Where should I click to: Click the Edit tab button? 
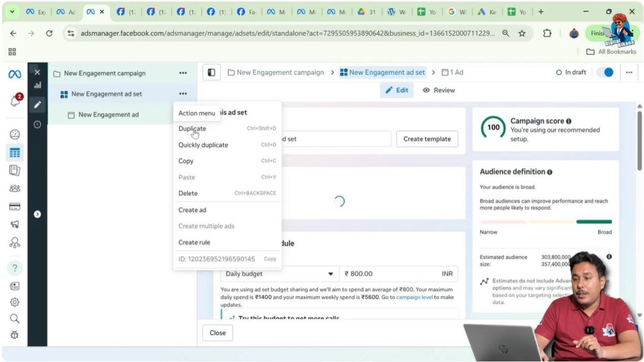pyautogui.click(x=397, y=90)
